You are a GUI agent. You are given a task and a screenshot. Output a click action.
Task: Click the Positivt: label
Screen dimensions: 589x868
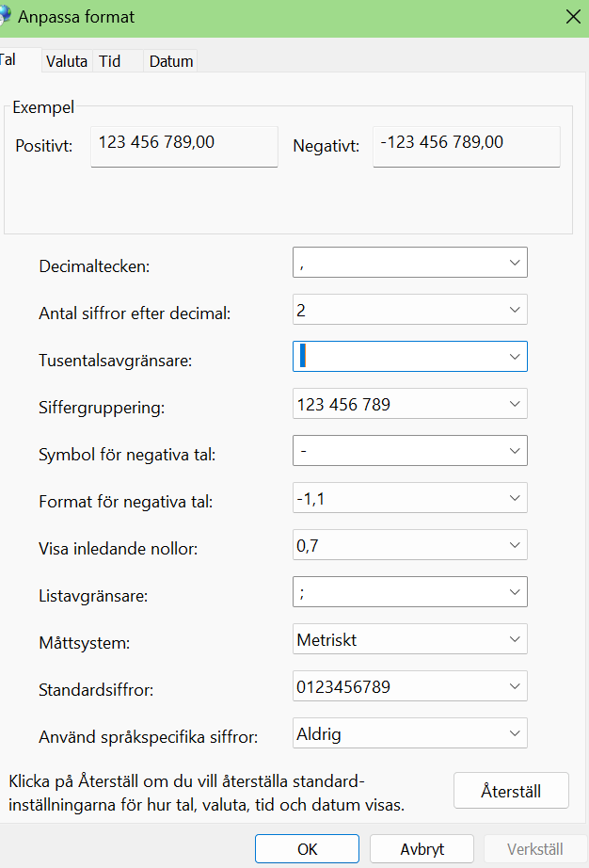tap(43, 146)
